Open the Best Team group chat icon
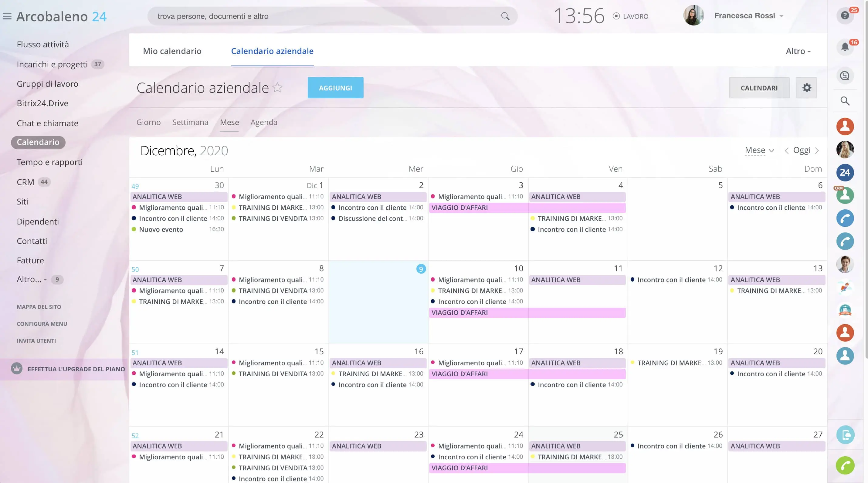Image resolution: width=868 pixels, height=483 pixels. click(845, 310)
